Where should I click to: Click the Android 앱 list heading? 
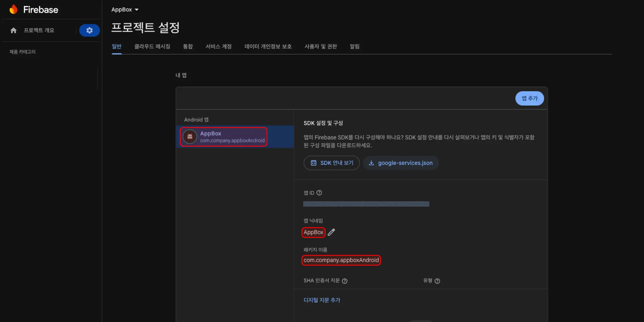click(x=196, y=120)
